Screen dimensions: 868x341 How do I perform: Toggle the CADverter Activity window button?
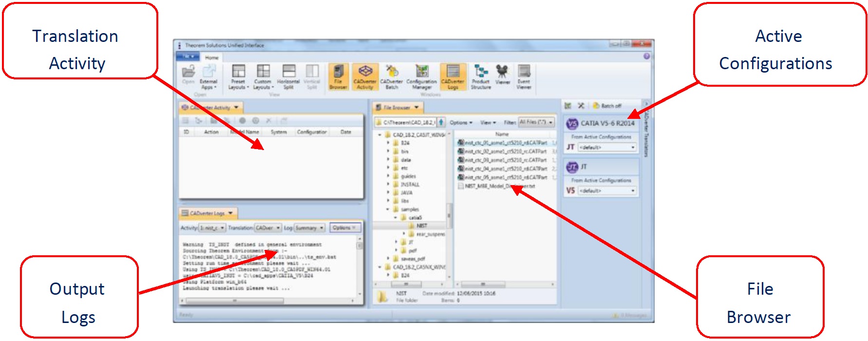tap(365, 77)
